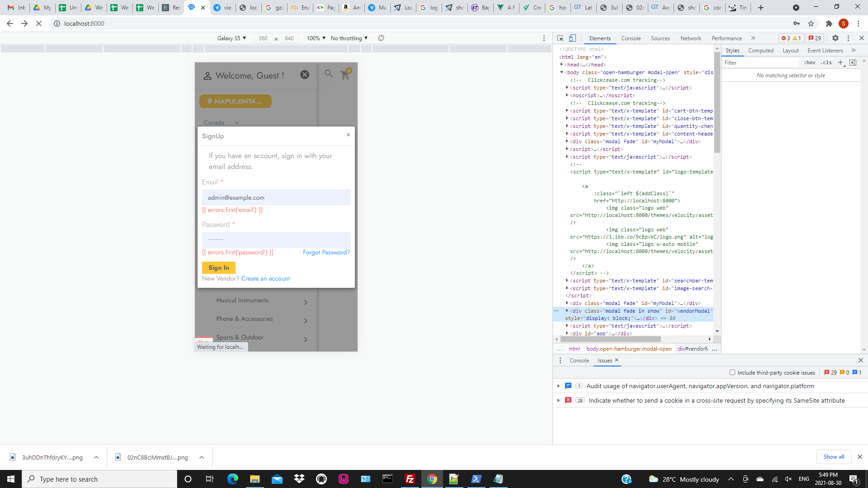Open the drawer three-dot menu

561,361
